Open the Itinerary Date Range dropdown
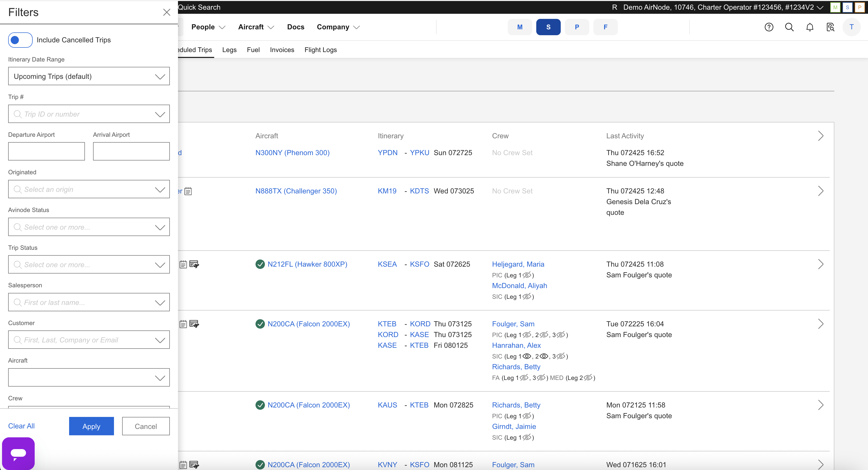The height and width of the screenshot is (470, 868). (x=89, y=76)
